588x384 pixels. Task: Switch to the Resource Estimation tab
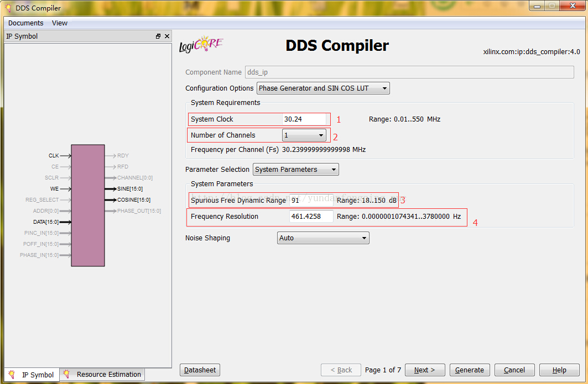point(102,374)
